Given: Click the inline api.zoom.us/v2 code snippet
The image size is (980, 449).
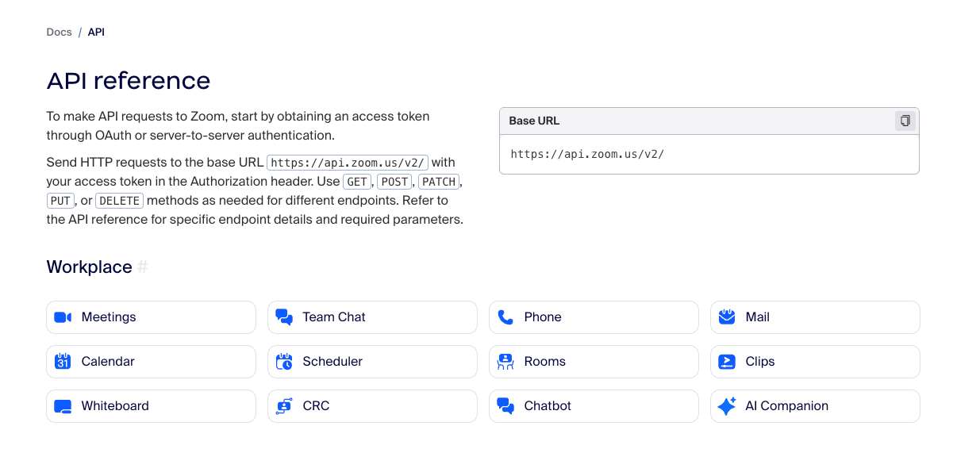Looking at the screenshot, I should coord(348,163).
